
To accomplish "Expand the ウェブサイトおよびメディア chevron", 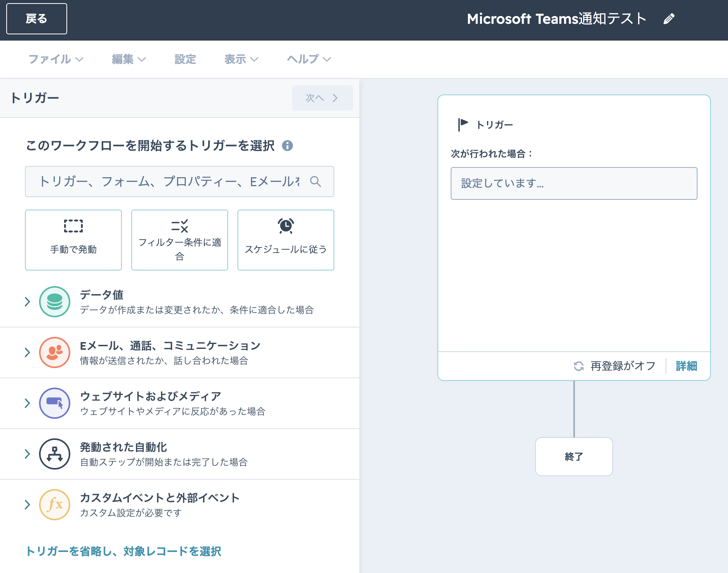I will (x=27, y=403).
